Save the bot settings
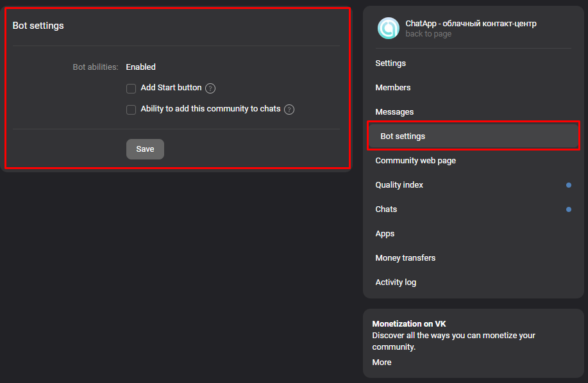Image resolution: width=588 pixels, height=383 pixels. point(145,149)
